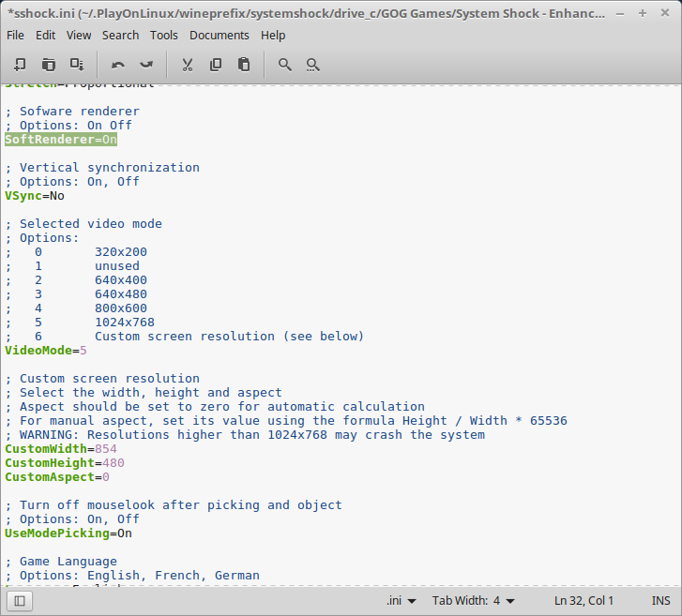Click the CustomWidth=854 line

pyautogui.click(x=61, y=449)
